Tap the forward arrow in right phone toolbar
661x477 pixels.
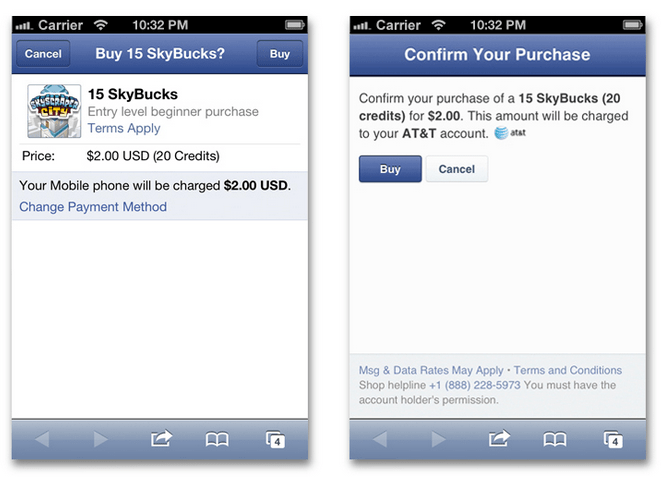[438, 439]
